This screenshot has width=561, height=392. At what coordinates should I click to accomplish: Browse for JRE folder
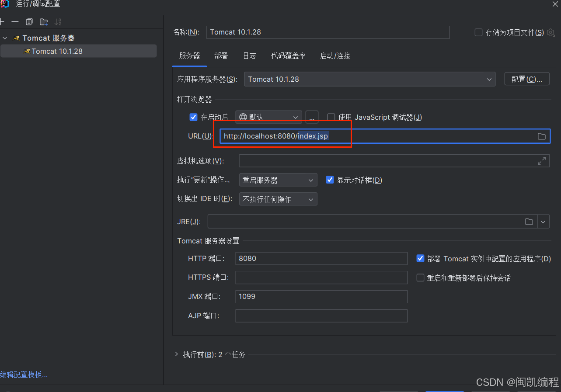click(529, 222)
